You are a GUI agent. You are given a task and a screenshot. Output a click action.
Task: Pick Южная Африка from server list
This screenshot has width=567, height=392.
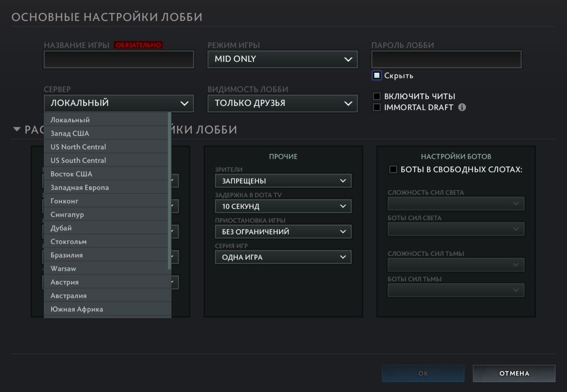pyautogui.click(x=106, y=309)
